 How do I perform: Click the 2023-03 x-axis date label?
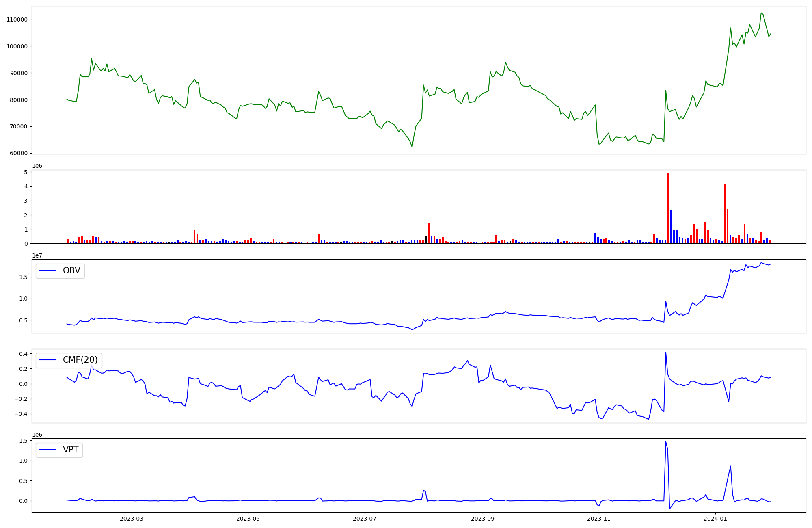tap(132, 519)
